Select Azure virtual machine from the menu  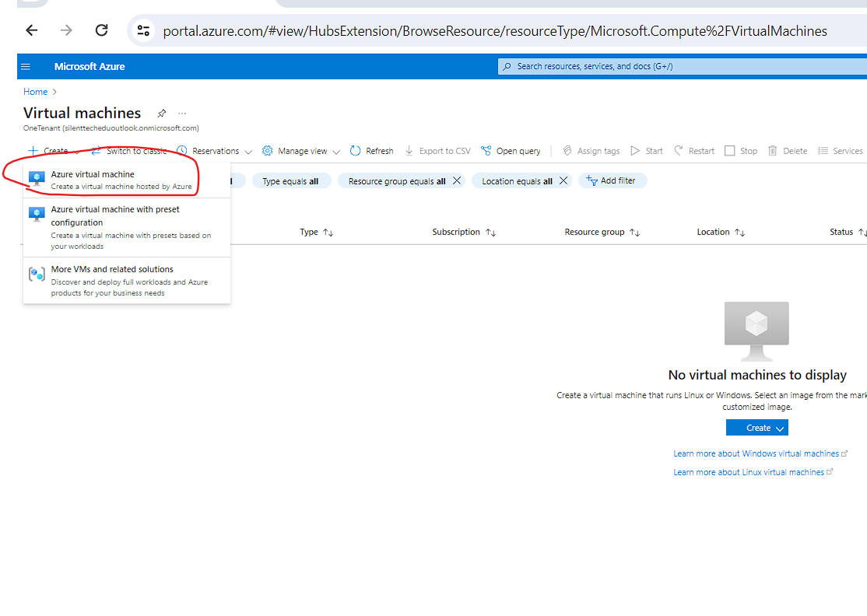point(94,174)
